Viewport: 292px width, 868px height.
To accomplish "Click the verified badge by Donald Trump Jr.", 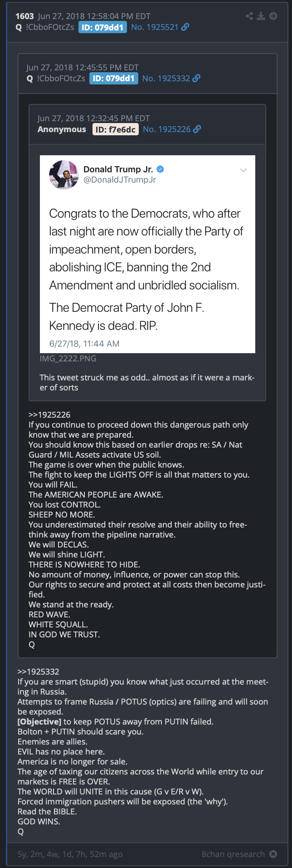I will point(161,169).
